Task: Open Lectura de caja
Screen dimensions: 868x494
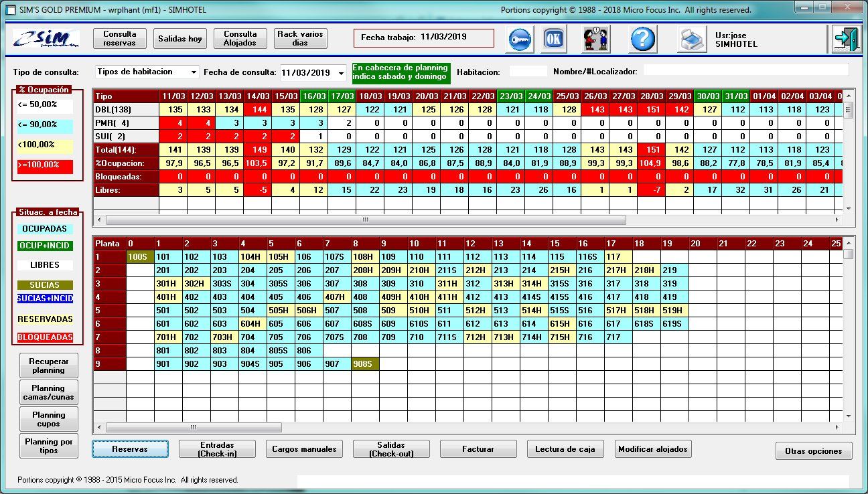Action: tap(565, 449)
